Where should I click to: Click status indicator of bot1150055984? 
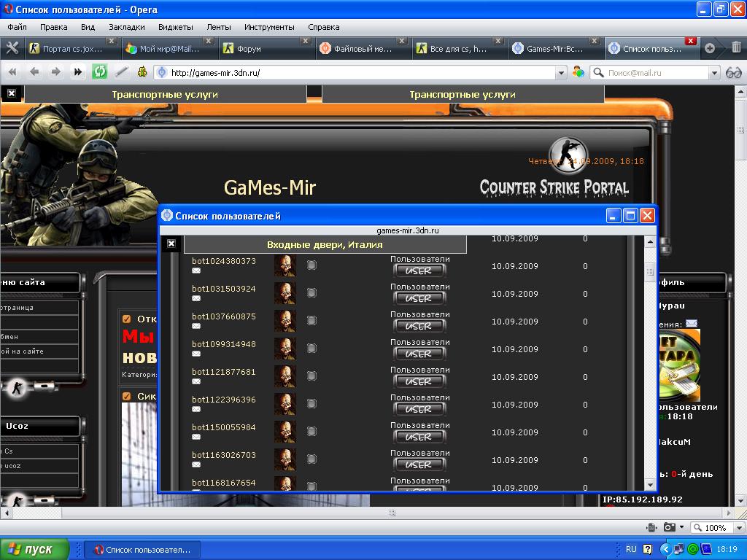pyautogui.click(x=311, y=432)
